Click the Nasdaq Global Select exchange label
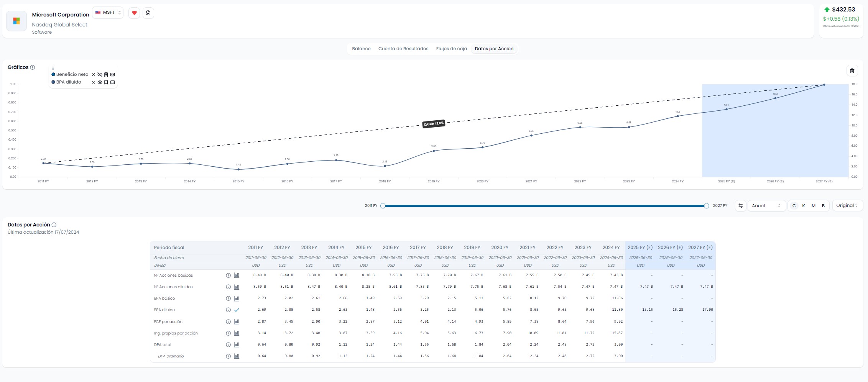Image resolution: width=868 pixels, height=382 pixels. coord(59,25)
